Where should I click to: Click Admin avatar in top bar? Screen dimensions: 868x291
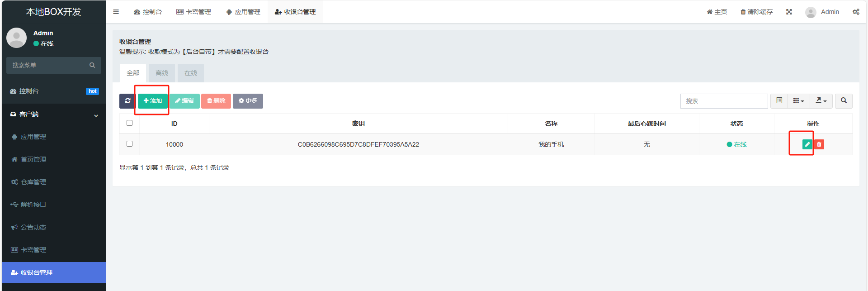[811, 12]
